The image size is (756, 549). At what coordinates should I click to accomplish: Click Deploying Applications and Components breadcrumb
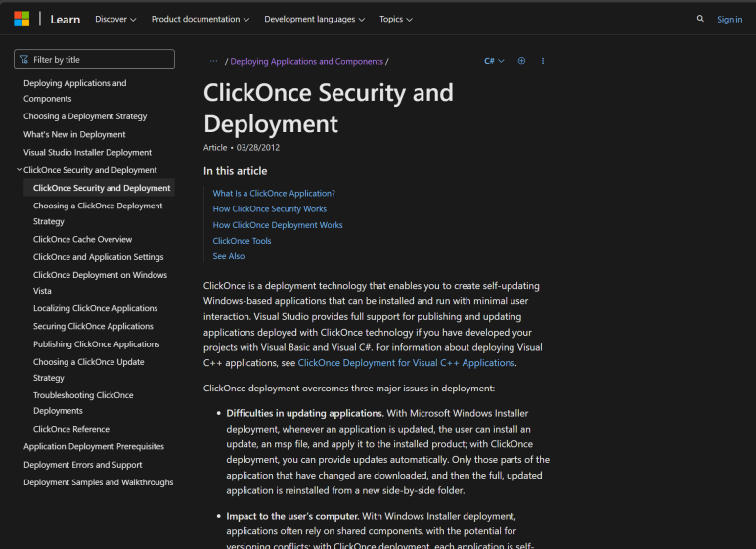pyautogui.click(x=306, y=61)
